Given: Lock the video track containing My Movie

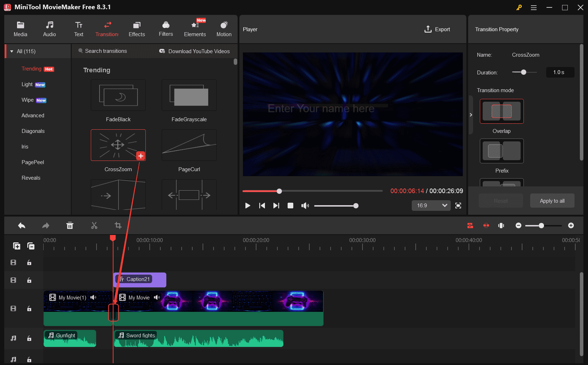Looking at the screenshot, I should 29,309.
